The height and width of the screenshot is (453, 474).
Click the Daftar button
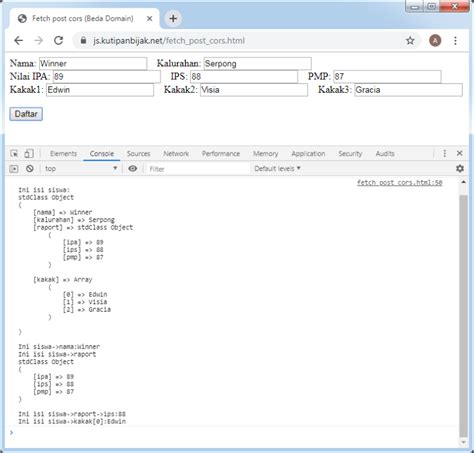click(26, 114)
